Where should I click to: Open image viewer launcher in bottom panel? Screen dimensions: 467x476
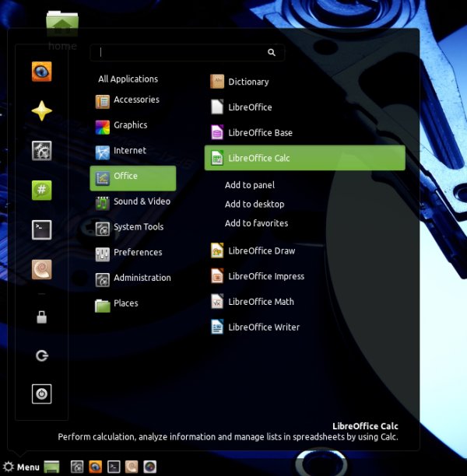(95, 467)
